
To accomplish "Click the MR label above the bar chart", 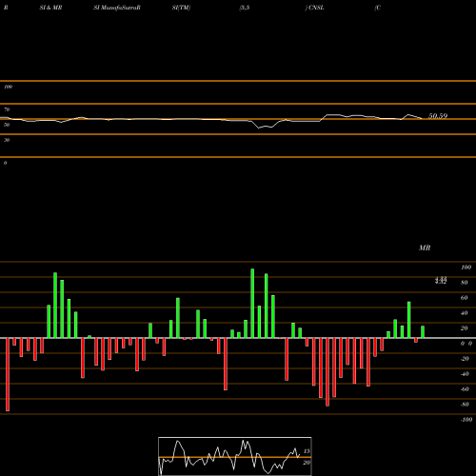I will click(x=425, y=248).
